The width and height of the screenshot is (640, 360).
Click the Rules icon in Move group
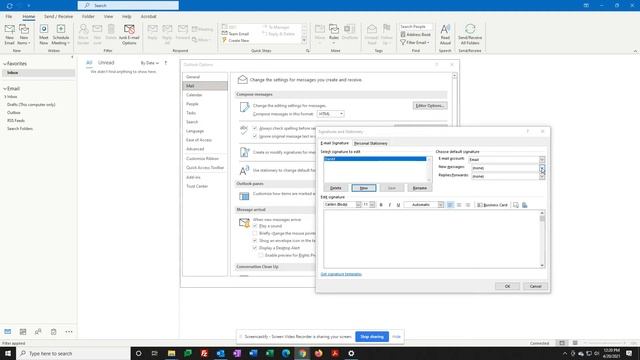pyautogui.click(x=334, y=34)
